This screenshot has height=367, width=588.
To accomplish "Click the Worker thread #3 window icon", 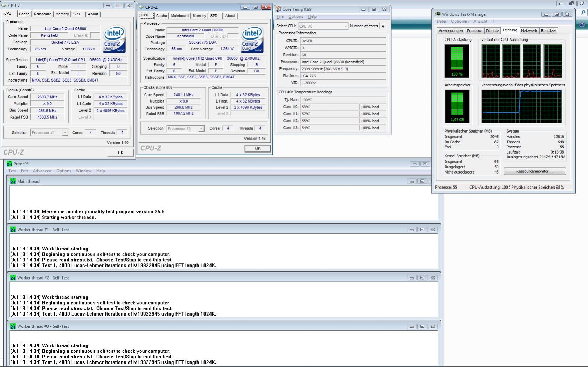I will [13, 326].
